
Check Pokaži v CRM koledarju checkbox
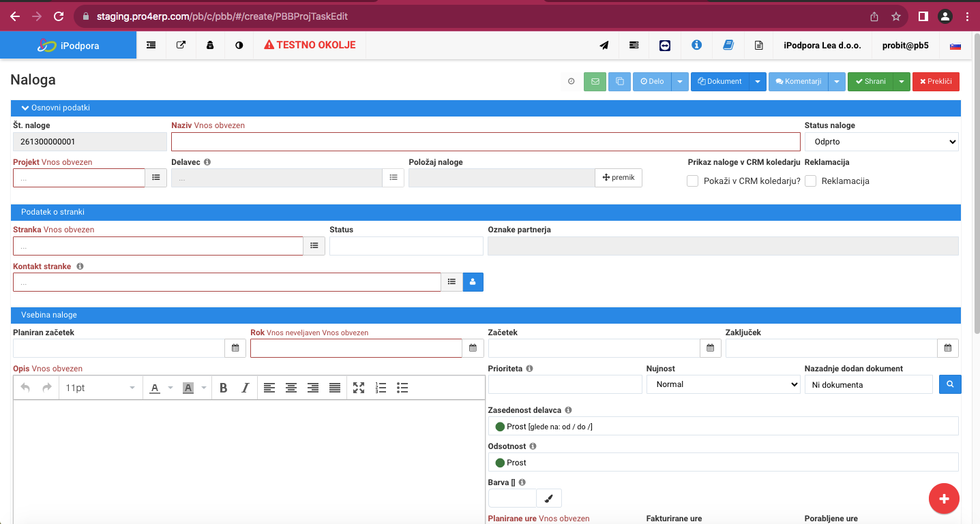692,181
